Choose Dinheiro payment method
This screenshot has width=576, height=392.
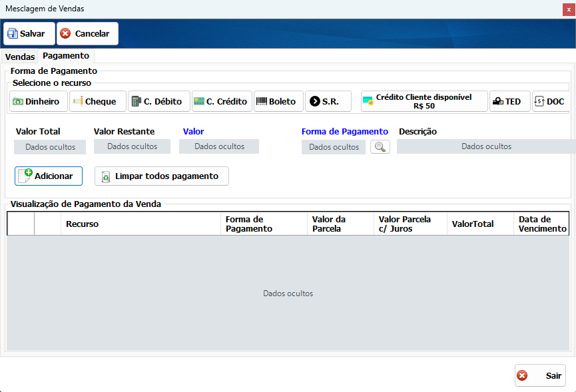pyautogui.click(x=39, y=101)
